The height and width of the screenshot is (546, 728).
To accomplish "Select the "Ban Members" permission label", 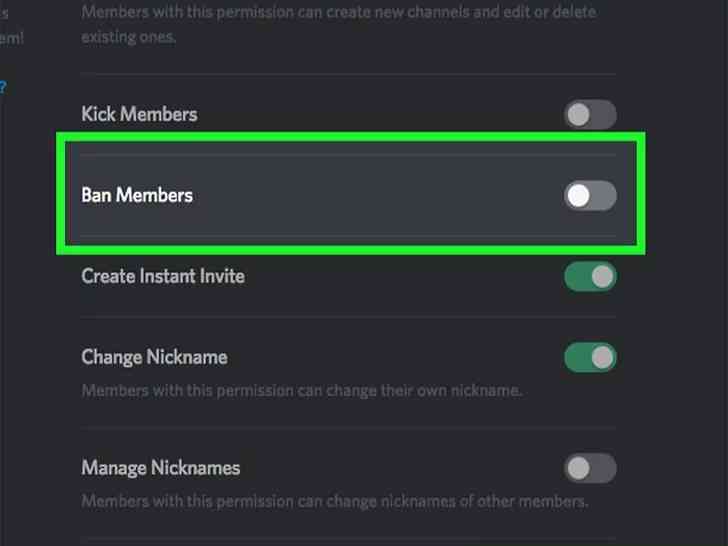I will point(137,195).
